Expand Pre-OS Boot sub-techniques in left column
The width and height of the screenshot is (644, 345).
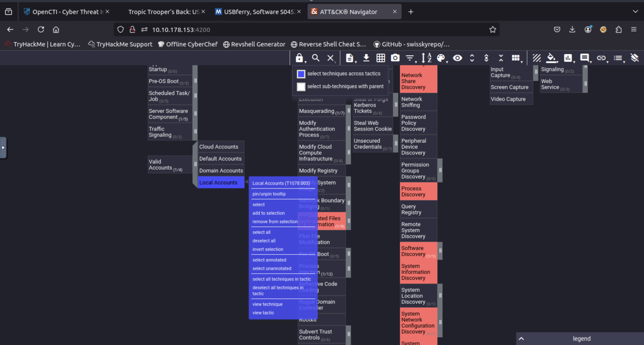[195, 81]
